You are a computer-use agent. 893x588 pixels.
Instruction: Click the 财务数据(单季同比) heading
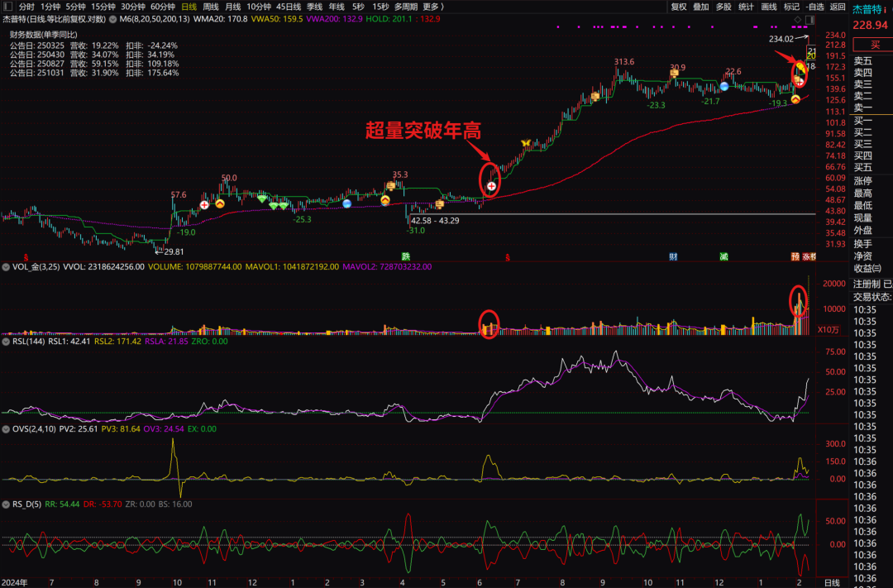tap(43, 35)
